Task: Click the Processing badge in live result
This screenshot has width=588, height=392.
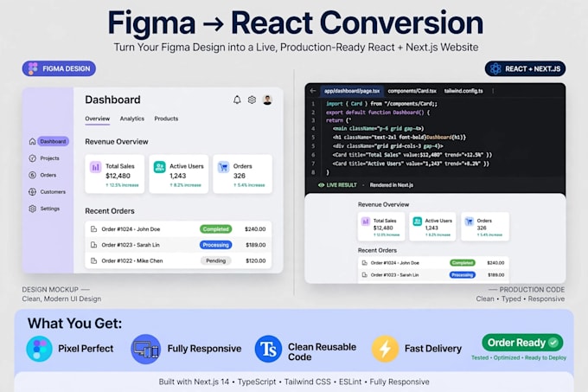Action: pos(463,275)
